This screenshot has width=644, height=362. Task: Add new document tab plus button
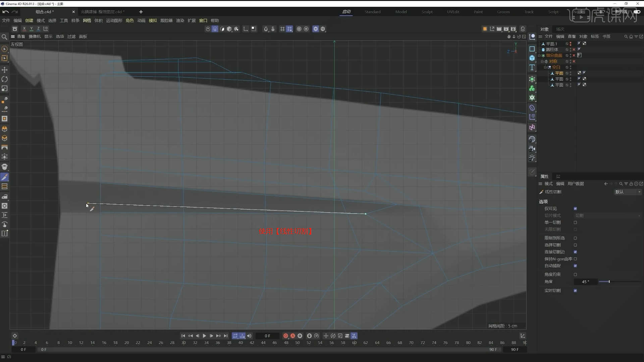pos(141,12)
